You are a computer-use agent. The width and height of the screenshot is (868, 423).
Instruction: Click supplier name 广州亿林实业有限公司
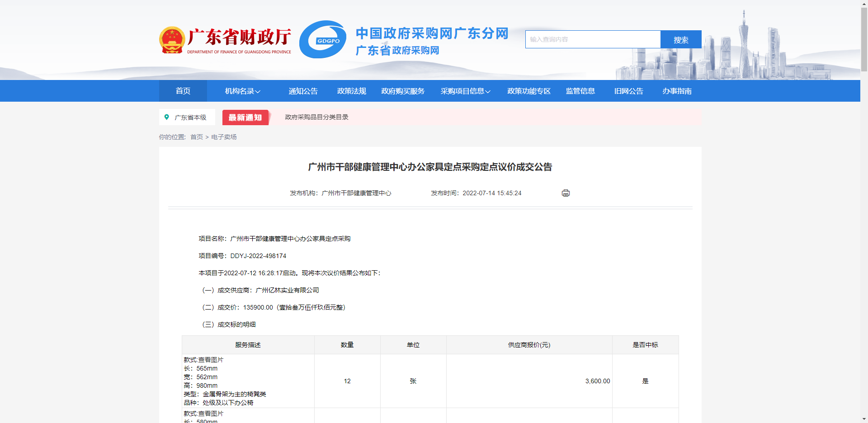(x=287, y=290)
